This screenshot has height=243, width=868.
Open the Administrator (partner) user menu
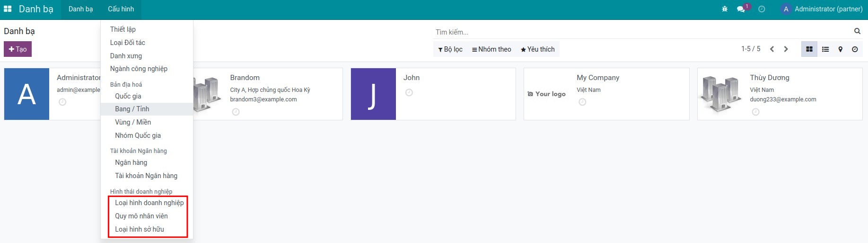[x=822, y=9]
